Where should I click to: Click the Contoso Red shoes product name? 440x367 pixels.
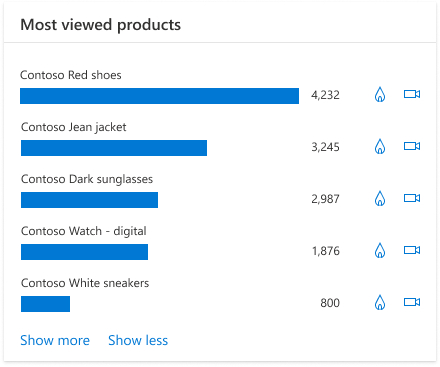coord(71,75)
